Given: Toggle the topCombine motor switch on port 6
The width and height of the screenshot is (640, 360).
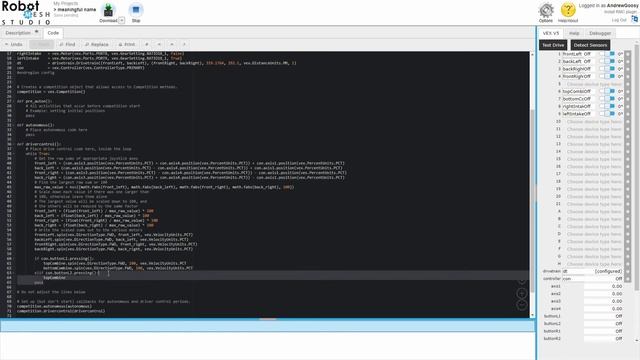Looking at the screenshot, I should 607,91.
